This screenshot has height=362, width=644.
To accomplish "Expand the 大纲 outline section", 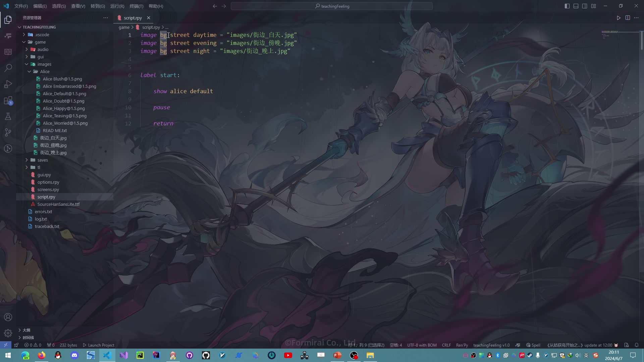I will tap(65, 330).
